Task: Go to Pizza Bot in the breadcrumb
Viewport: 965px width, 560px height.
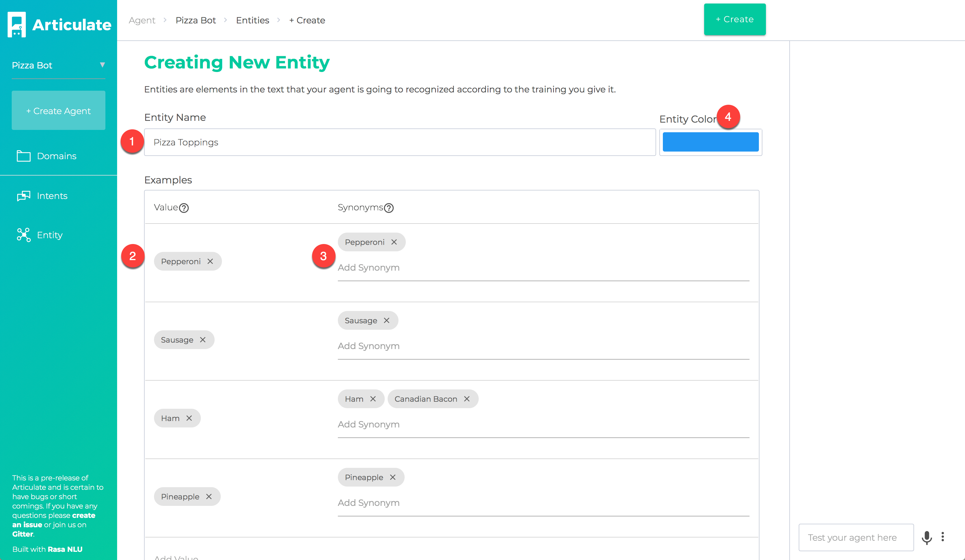Action: (196, 20)
